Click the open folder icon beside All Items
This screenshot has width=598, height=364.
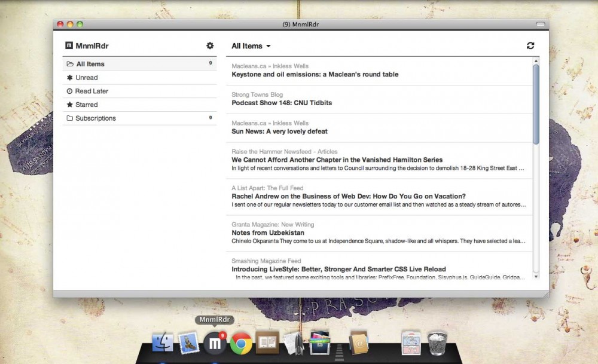70,64
